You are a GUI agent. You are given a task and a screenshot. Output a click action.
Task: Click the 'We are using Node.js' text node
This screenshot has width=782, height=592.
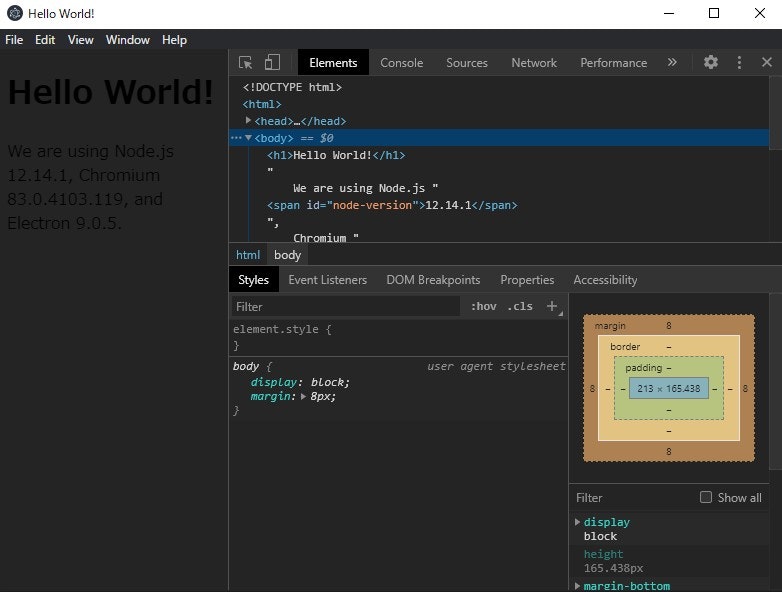[x=366, y=188]
